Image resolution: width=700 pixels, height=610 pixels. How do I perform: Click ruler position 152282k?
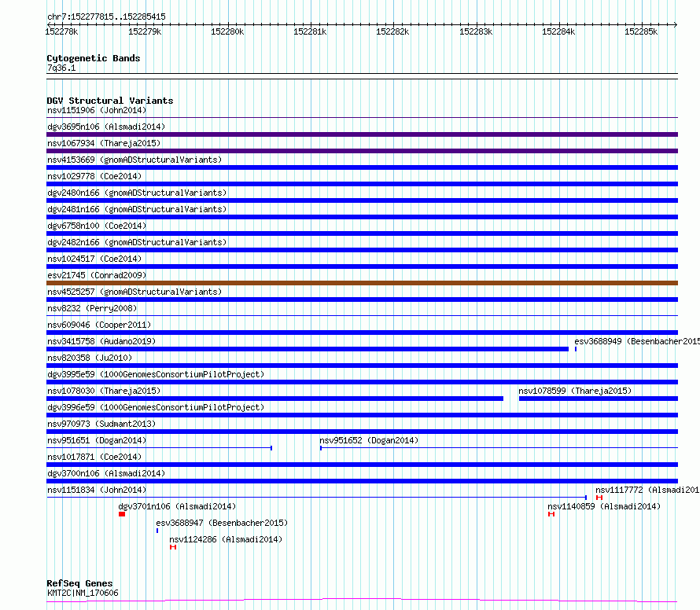click(392, 31)
